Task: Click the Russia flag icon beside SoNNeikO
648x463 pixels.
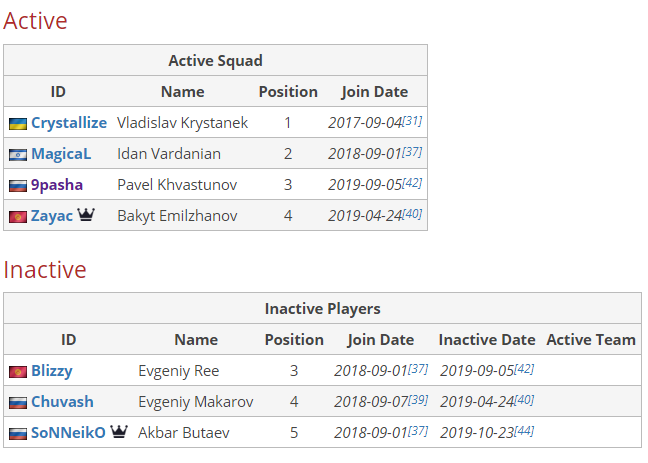Action: (x=18, y=434)
